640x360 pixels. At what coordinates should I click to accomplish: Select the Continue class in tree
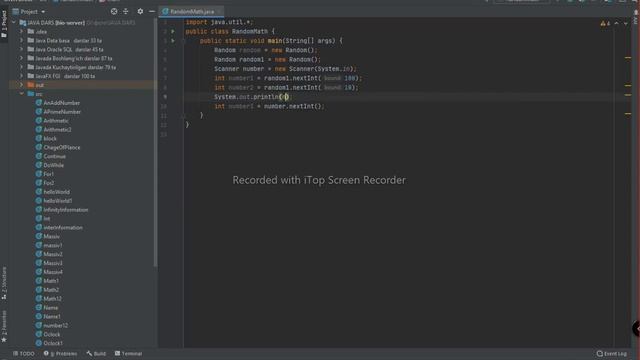[x=54, y=156]
